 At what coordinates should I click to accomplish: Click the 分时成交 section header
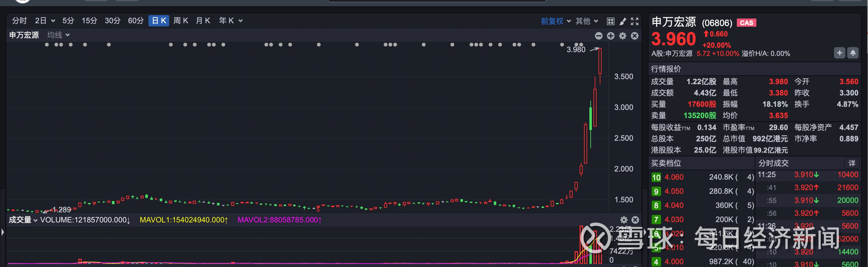[773, 163]
